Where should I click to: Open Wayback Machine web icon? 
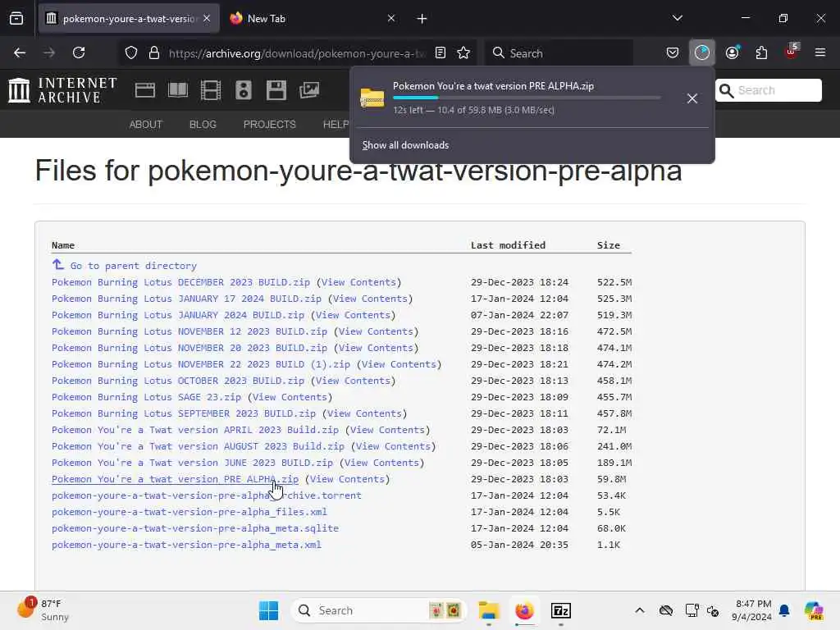click(x=145, y=90)
